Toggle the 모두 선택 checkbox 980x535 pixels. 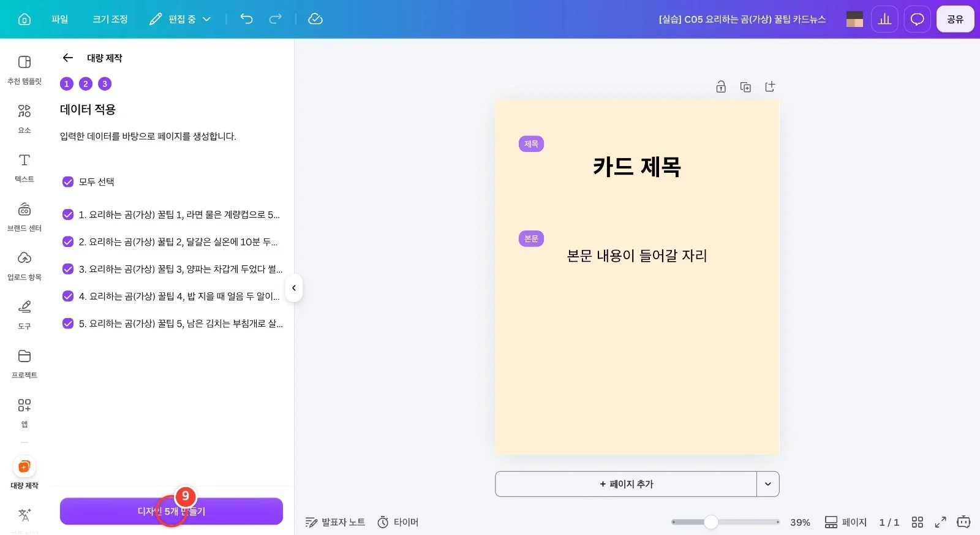click(x=68, y=182)
